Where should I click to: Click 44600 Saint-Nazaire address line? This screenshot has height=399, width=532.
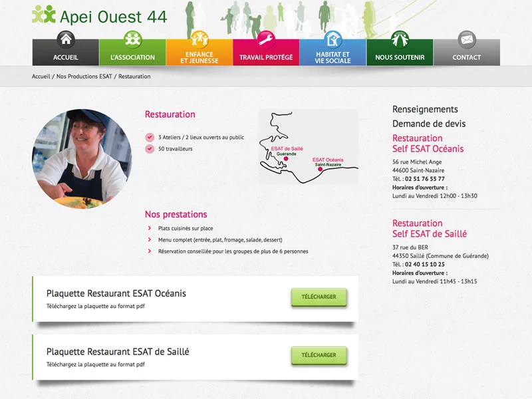tap(418, 170)
